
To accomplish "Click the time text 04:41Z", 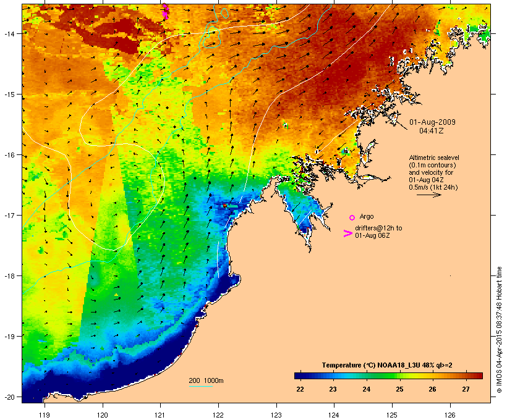I will pyautogui.click(x=432, y=131).
